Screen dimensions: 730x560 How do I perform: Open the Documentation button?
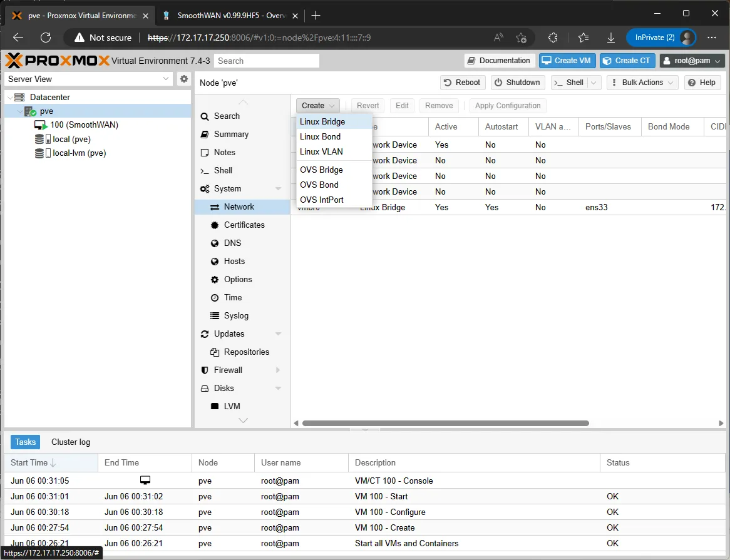click(x=499, y=61)
